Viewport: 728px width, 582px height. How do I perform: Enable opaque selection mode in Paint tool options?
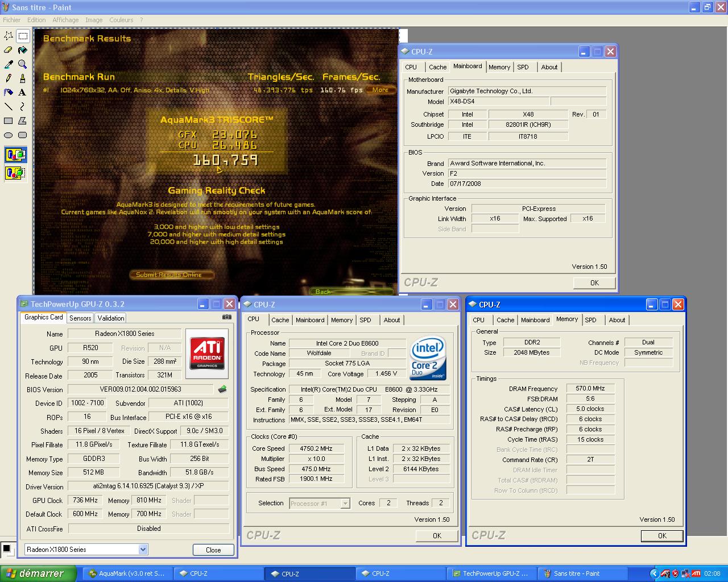[x=15, y=155]
